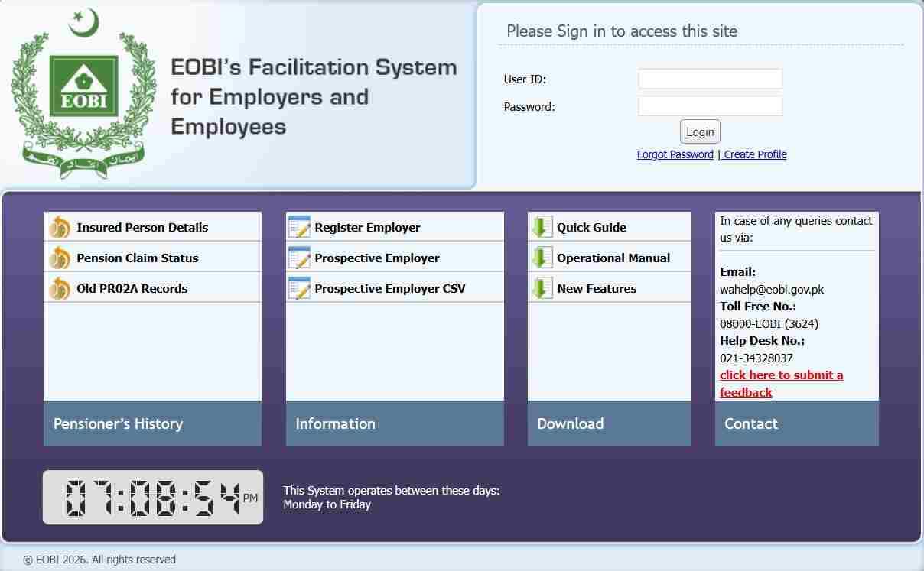
Task: Click the Download section header
Action: coord(570,423)
